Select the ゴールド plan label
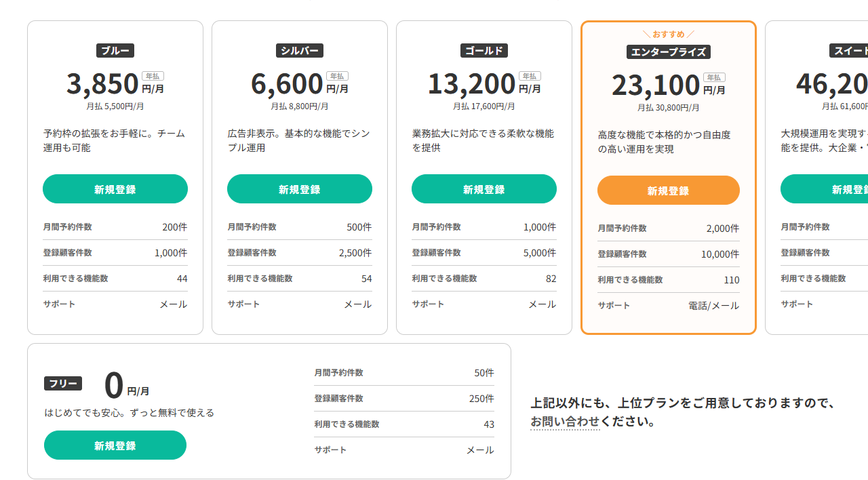This screenshot has height=480, width=868. tap(484, 51)
